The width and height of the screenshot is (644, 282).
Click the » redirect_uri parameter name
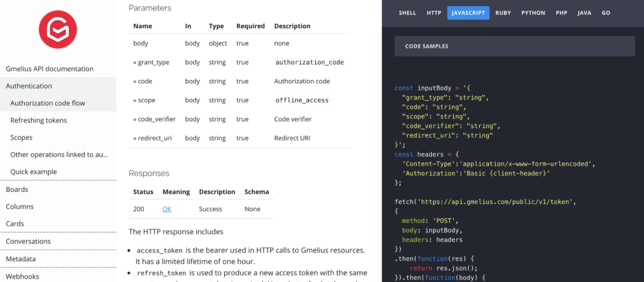(x=152, y=138)
